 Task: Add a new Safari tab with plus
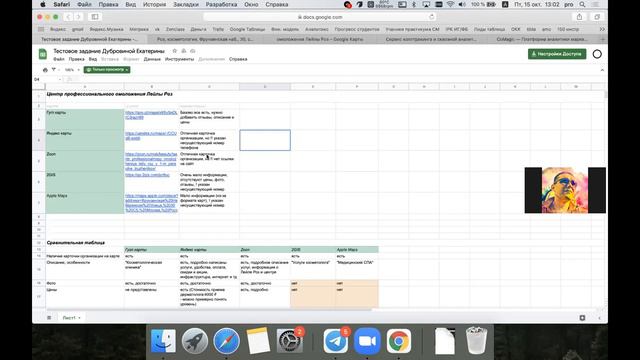point(603,39)
